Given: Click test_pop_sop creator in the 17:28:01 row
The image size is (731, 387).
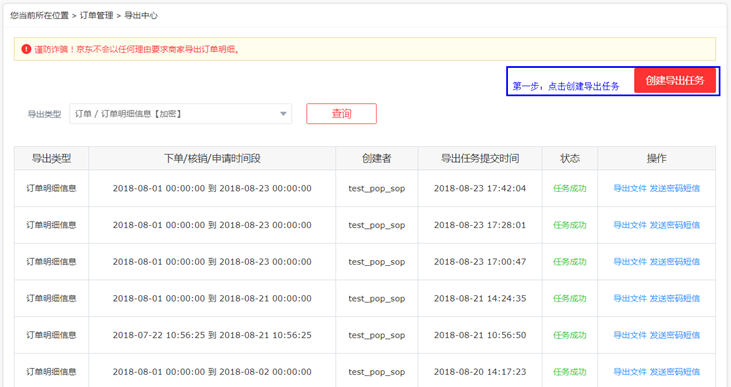Looking at the screenshot, I should (x=377, y=225).
